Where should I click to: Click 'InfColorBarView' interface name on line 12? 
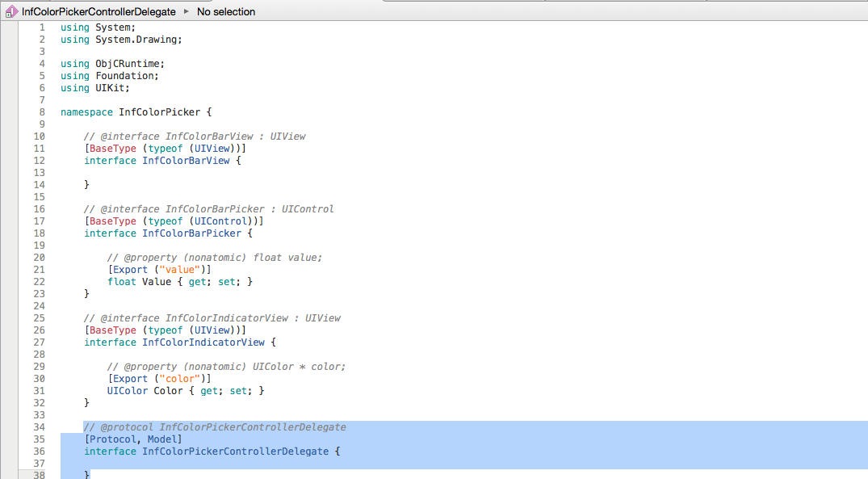(186, 161)
